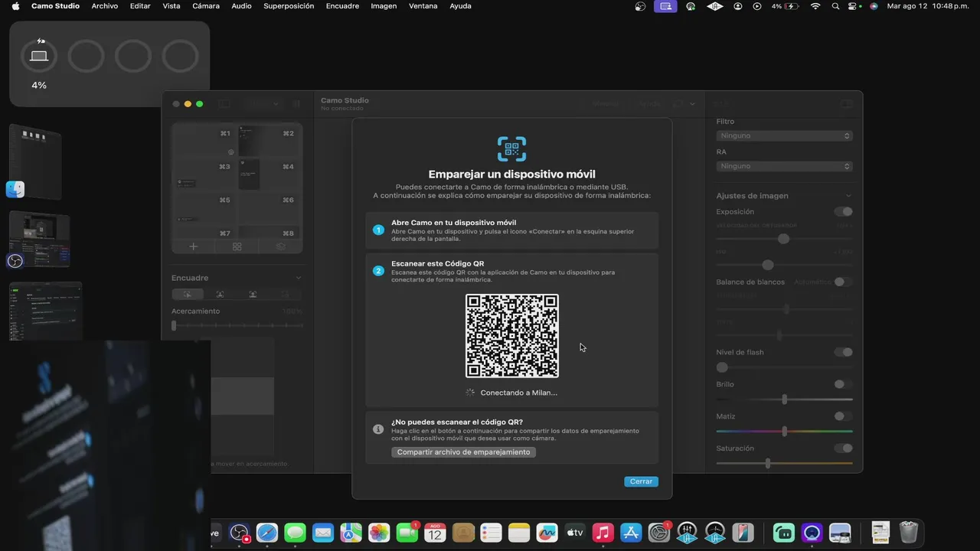Viewport: 980px width, 551px height.
Task: Open Reminders from the dock
Action: [x=491, y=532]
